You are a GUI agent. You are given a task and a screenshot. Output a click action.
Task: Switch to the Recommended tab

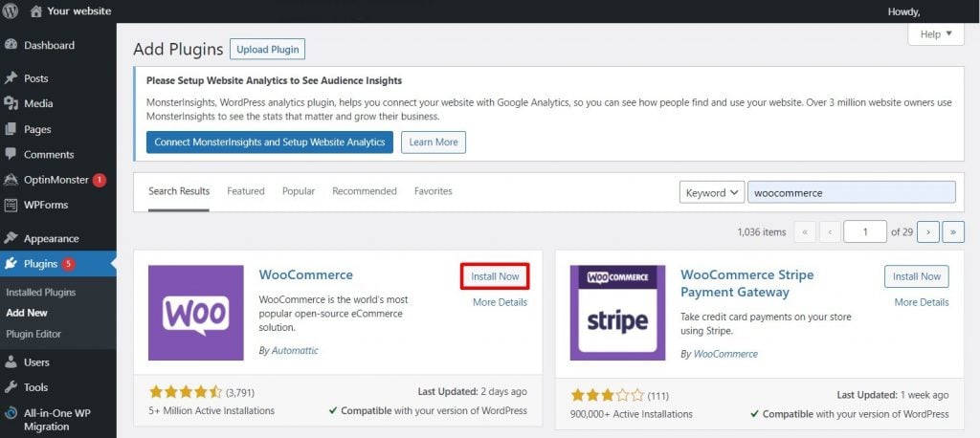pyautogui.click(x=365, y=191)
